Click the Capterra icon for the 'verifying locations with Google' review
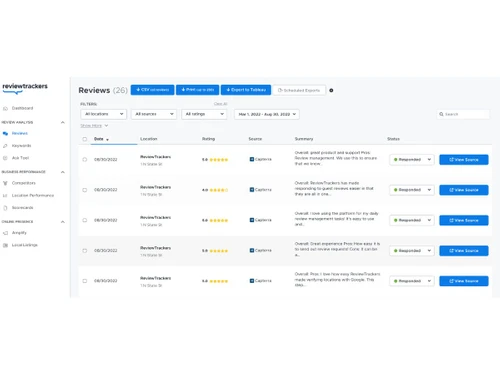 click(252, 281)
